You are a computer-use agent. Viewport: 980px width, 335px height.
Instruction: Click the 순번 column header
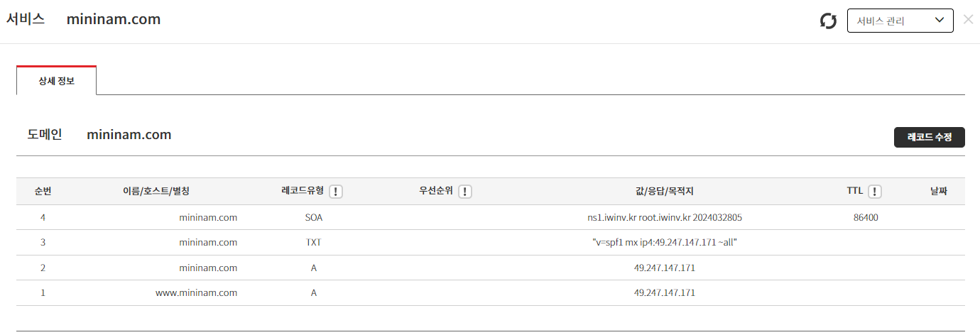point(43,192)
